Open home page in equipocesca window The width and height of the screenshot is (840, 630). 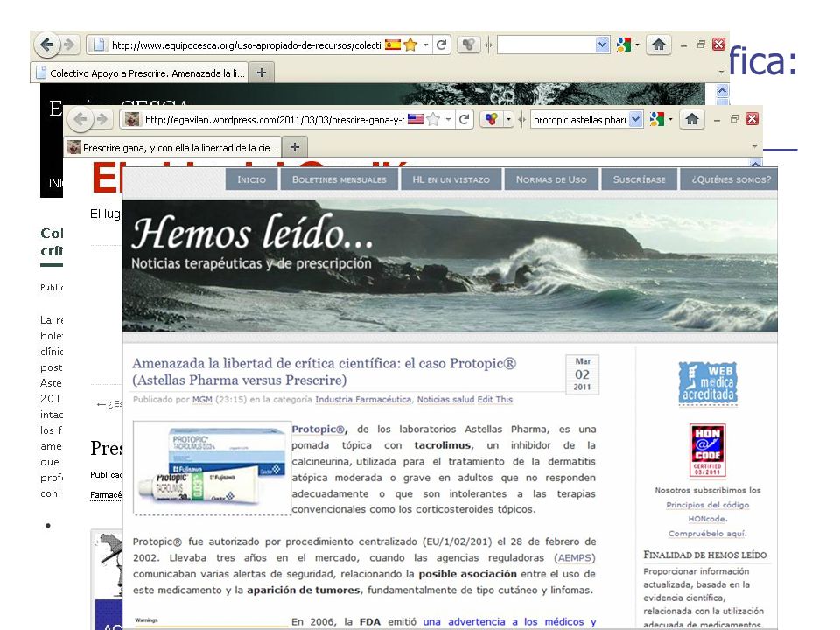click(x=659, y=45)
